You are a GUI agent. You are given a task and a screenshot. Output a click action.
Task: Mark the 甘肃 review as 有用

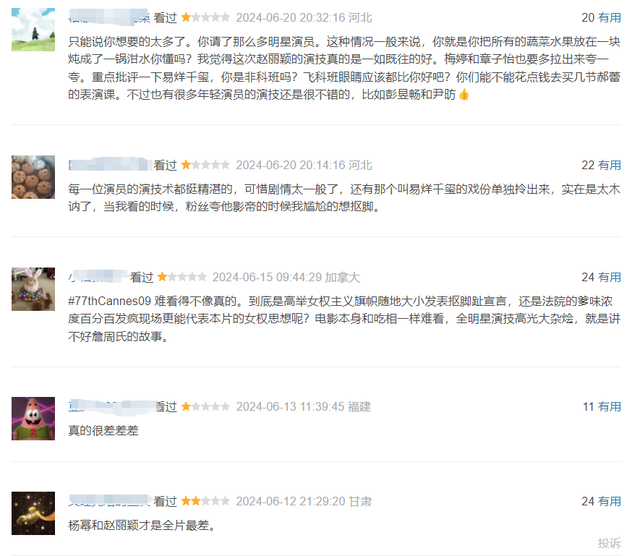pos(609,501)
